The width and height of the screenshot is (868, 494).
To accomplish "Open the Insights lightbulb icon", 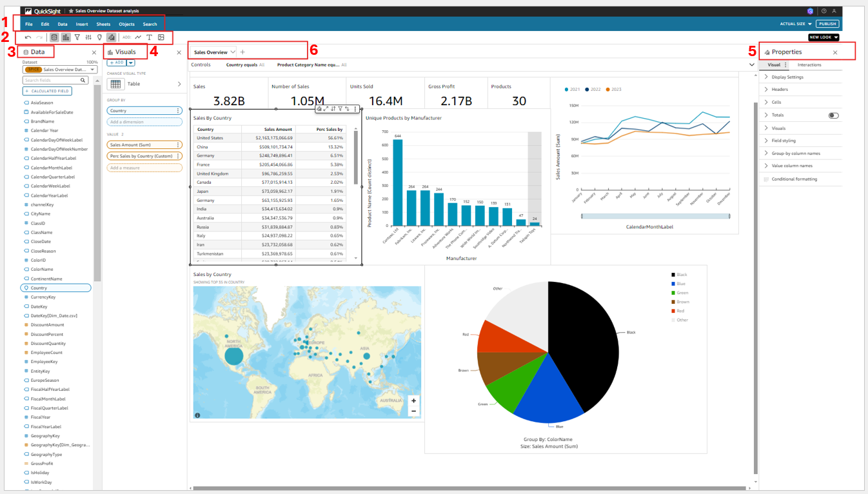I will point(99,37).
